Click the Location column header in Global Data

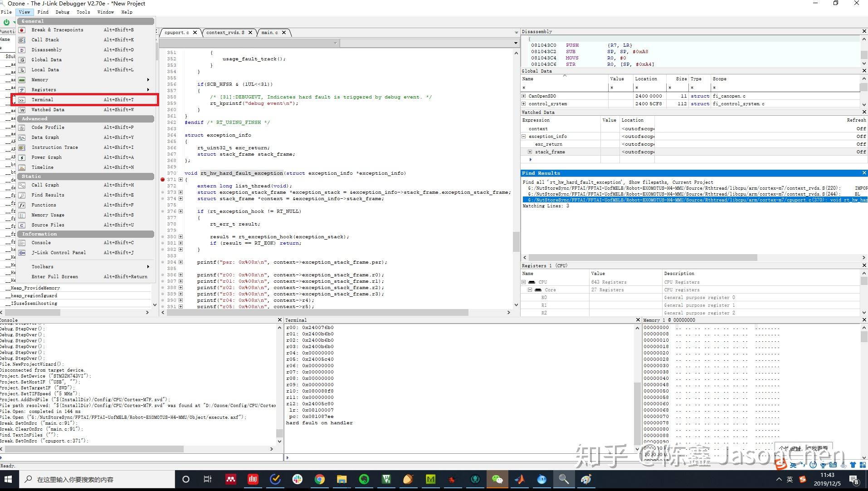[646, 79]
